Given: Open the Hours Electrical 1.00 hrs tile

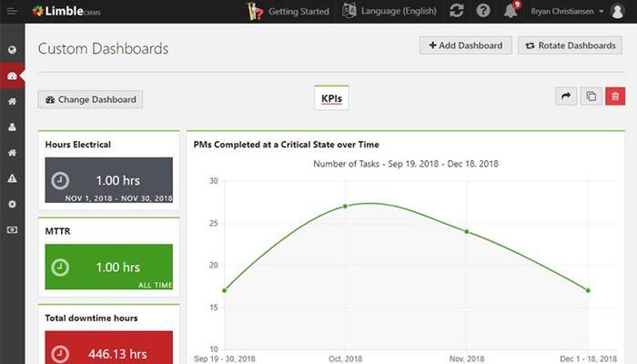Looking at the screenshot, I should (109, 180).
